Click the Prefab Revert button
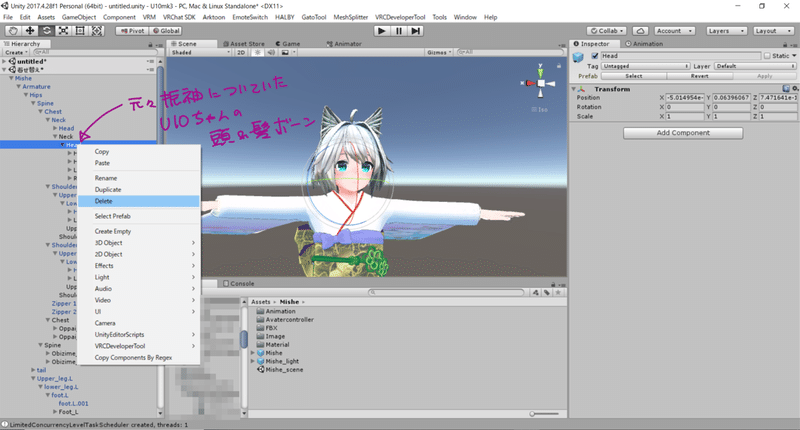Viewport: 800px width, 430px height. 699,76
